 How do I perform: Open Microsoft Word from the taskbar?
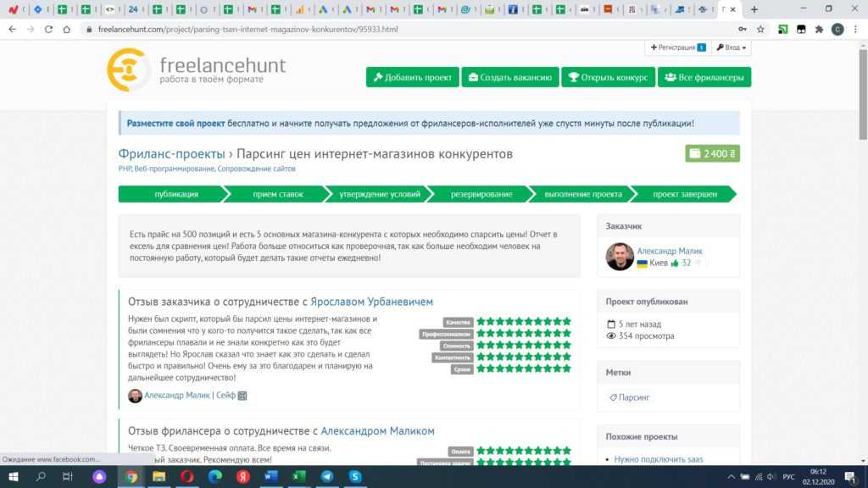tap(270, 476)
